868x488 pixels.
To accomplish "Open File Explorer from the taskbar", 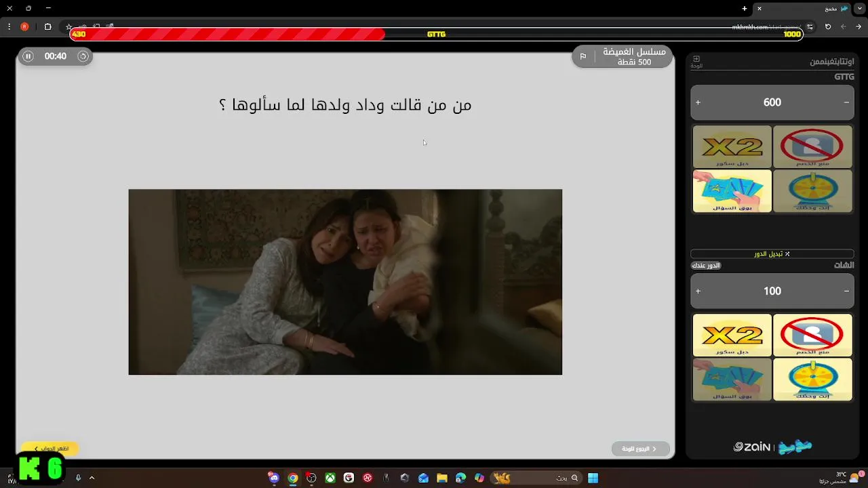I will pyautogui.click(x=442, y=478).
